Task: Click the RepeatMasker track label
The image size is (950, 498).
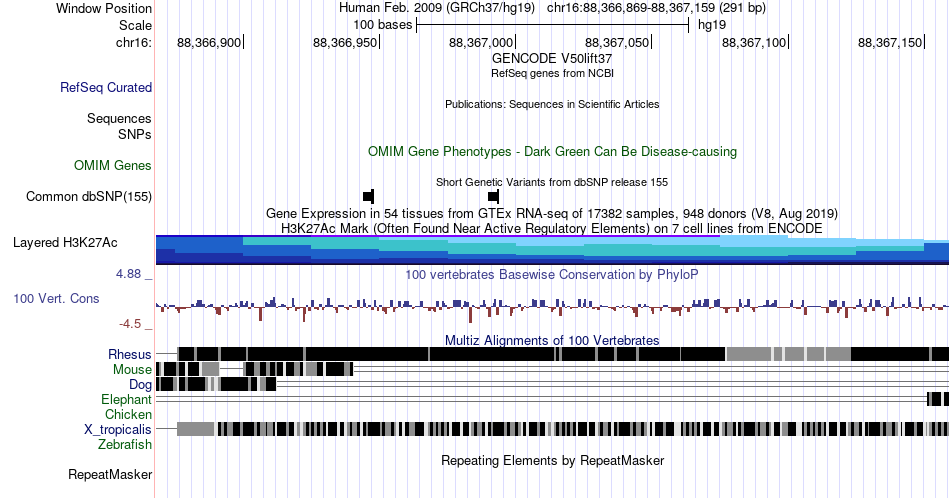Action: click(x=110, y=474)
